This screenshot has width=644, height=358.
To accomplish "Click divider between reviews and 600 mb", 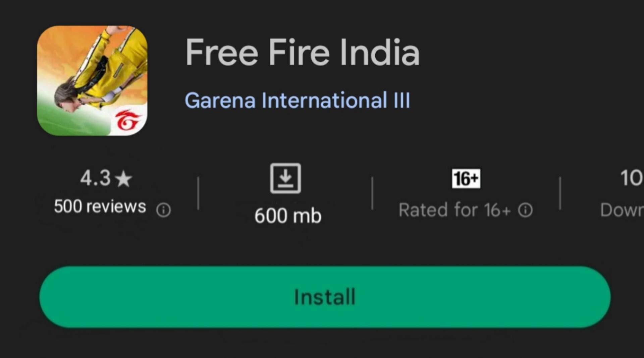I will 198,193.
